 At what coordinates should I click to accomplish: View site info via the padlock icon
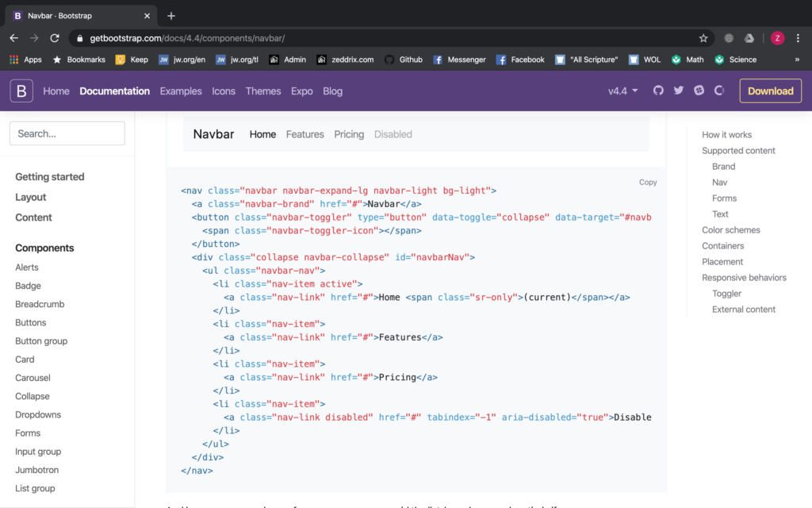tap(79, 38)
